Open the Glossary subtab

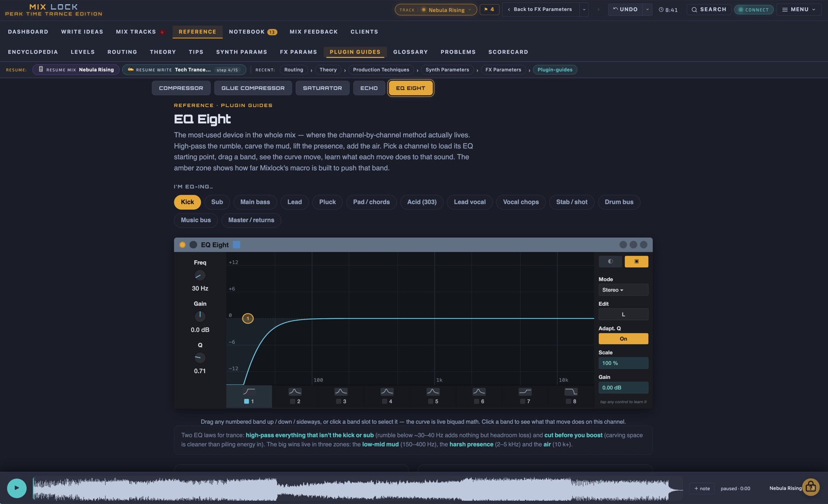(x=410, y=52)
